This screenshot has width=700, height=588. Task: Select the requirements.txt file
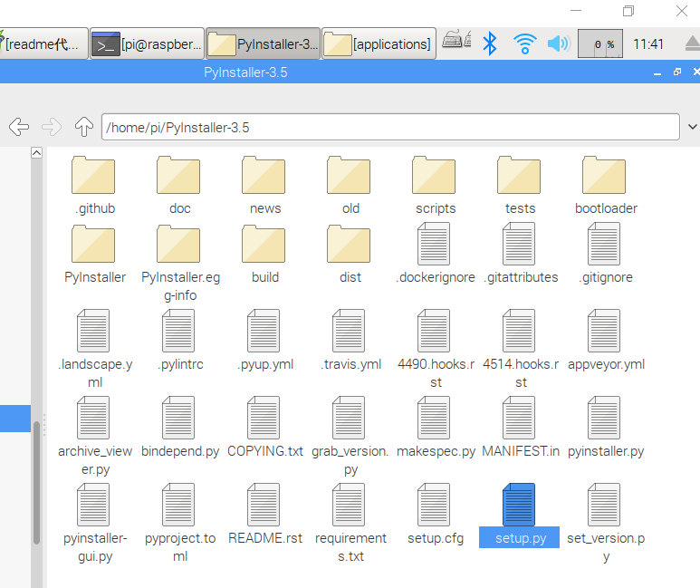(x=350, y=524)
